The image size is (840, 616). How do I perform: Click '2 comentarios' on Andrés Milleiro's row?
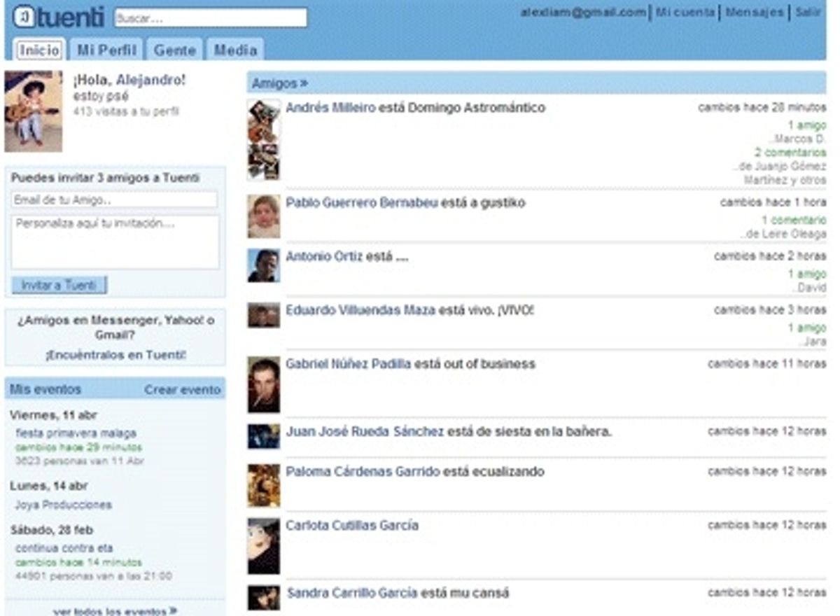pos(790,153)
